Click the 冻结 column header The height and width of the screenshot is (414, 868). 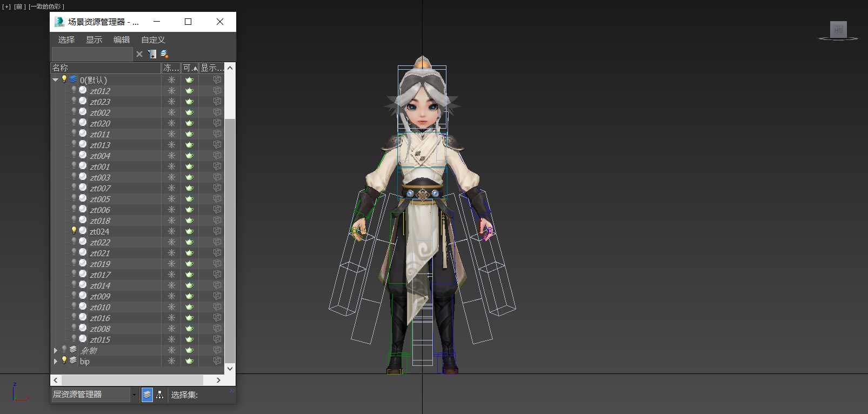(x=171, y=68)
